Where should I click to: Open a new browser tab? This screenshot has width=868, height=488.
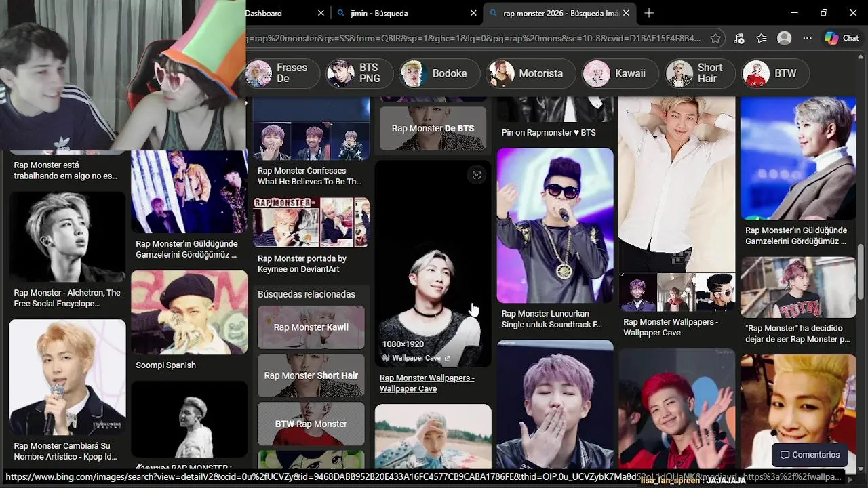click(649, 13)
